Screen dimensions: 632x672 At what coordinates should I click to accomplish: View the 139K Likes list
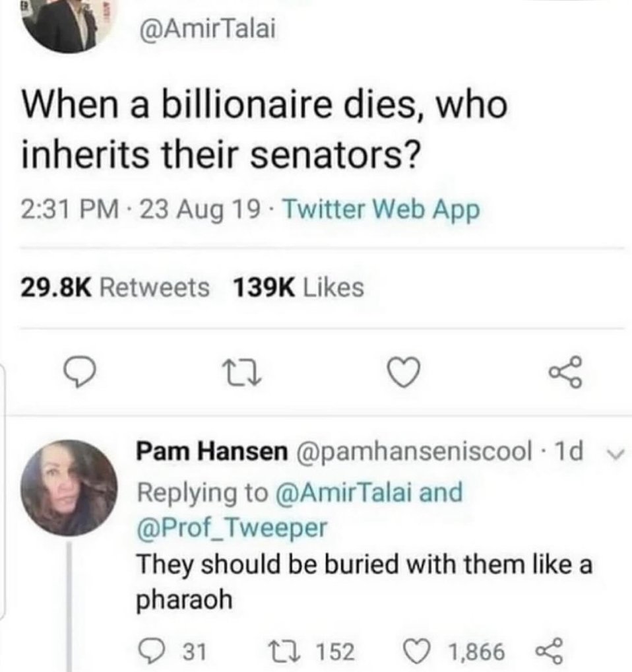tap(299, 286)
